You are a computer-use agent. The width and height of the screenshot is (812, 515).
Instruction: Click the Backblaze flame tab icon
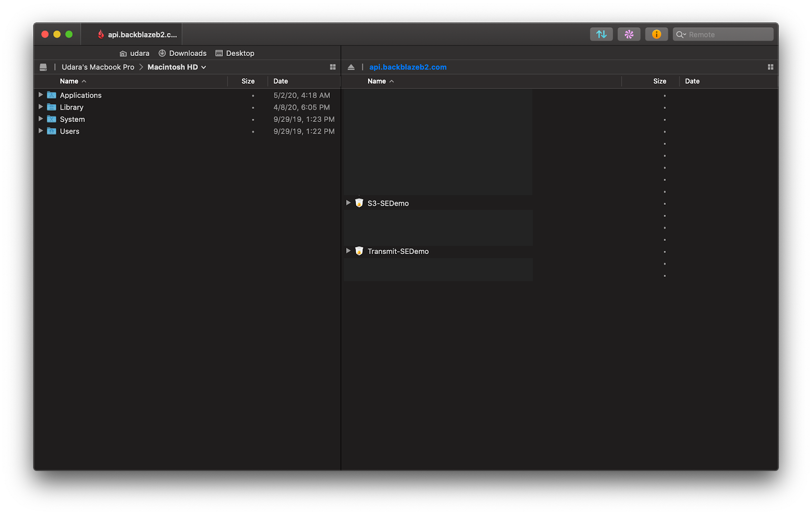pos(101,34)
